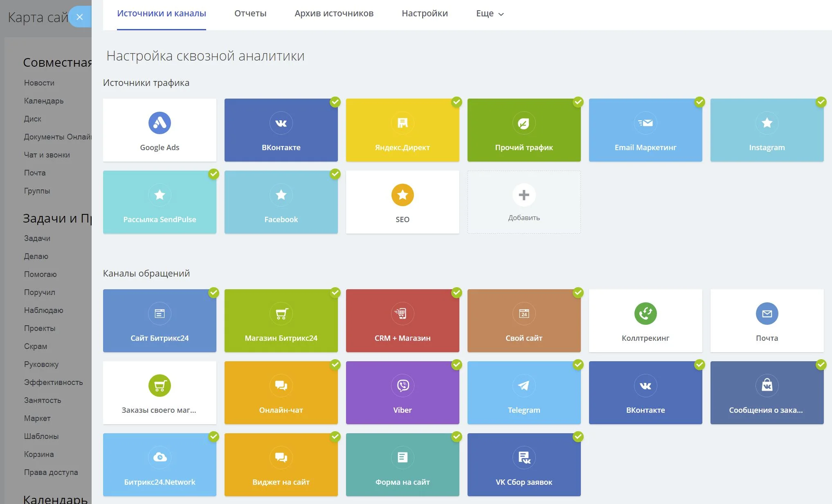This screenshot has height=504, width=832.
Task: Click the VK logo in the ВКонтакте channel tile
Action: pyautogui.click(x=645, y=385)
